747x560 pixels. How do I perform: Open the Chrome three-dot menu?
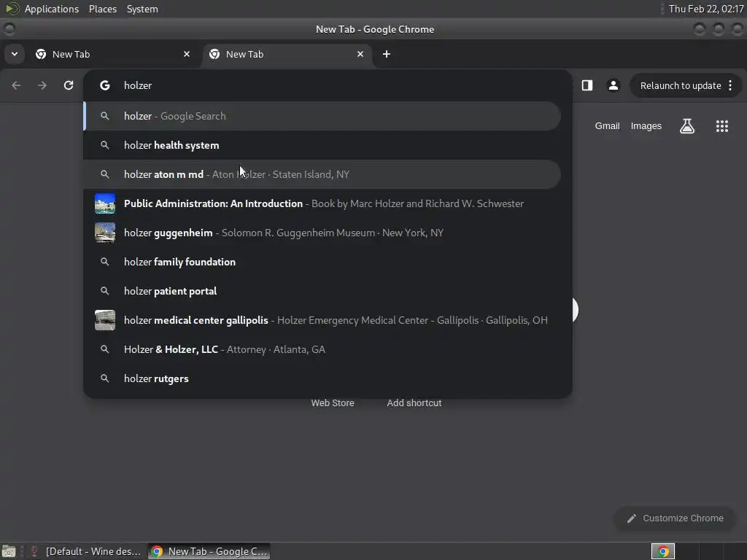tap(730, 85)
